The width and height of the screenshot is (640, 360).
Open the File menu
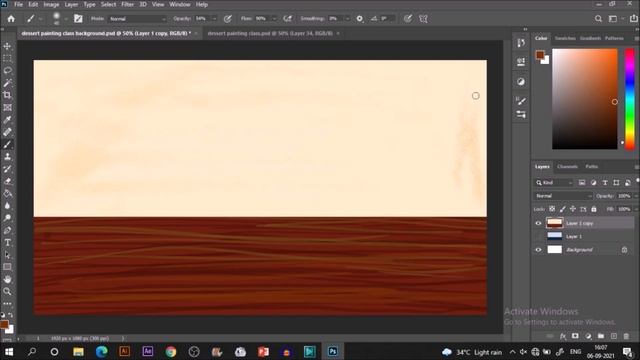18,4
